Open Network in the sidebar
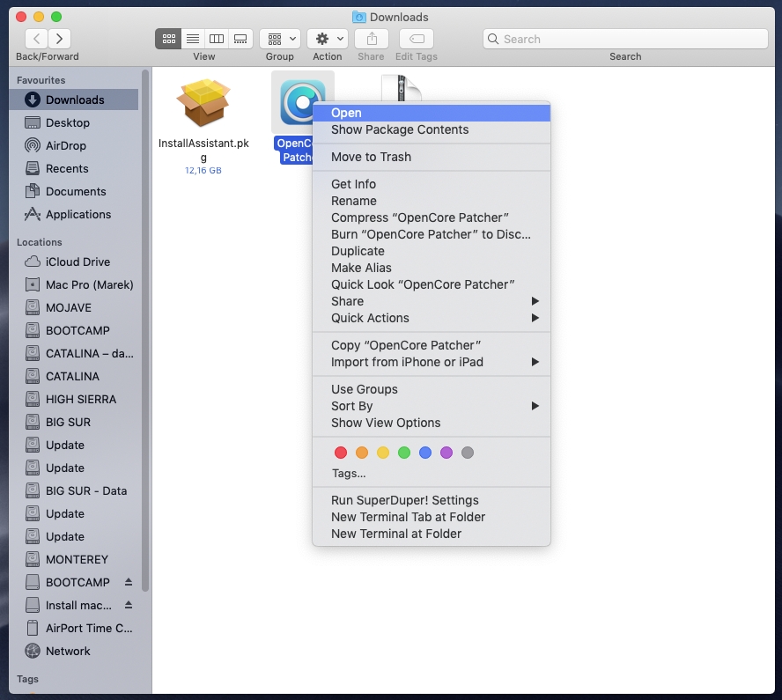This screenshot has height=700, width=782. [x=74, y=652]
